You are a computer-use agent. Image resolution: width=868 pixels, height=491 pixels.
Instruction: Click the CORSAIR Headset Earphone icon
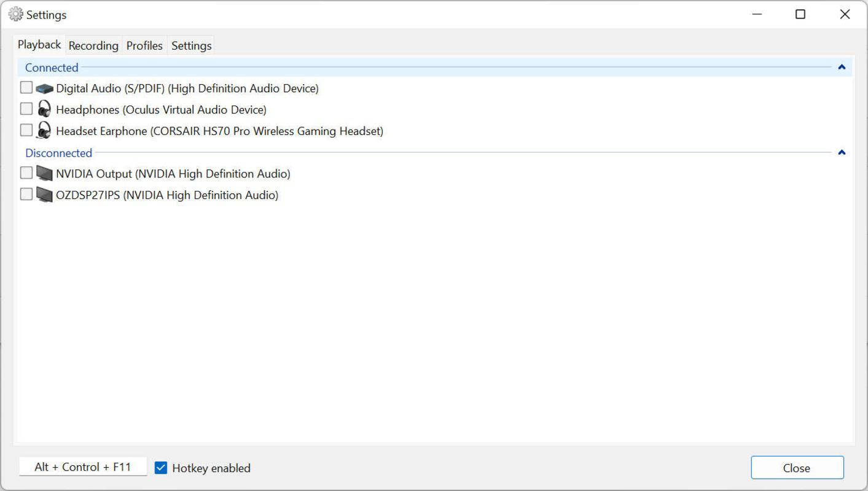pyautogui.click(x=44, y=131)
